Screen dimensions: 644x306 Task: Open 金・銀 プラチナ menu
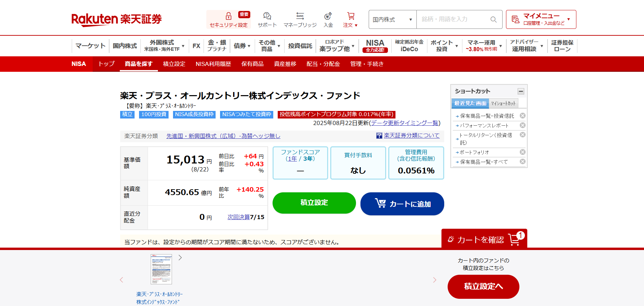click(x=217, y=46)
